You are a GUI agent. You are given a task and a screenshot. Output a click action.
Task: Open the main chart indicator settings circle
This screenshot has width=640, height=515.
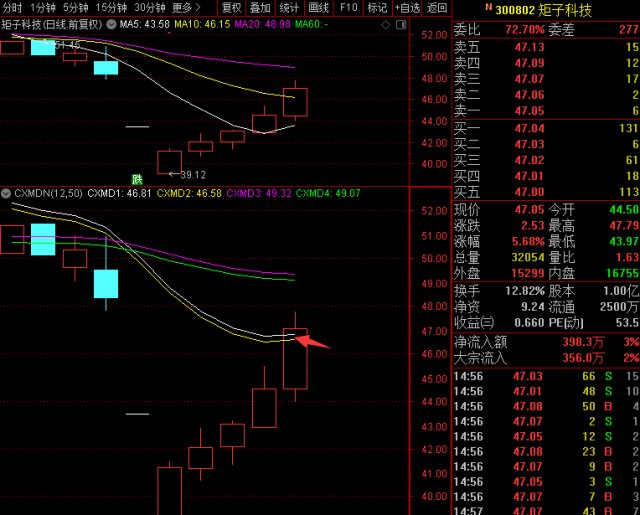(x=111, y=24)
